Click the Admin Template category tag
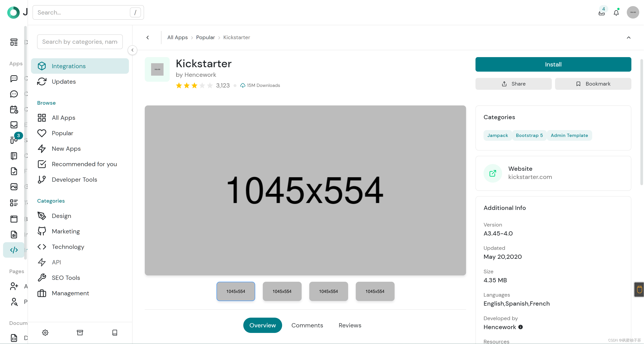 pyautogui.click(x=569, y=135)
